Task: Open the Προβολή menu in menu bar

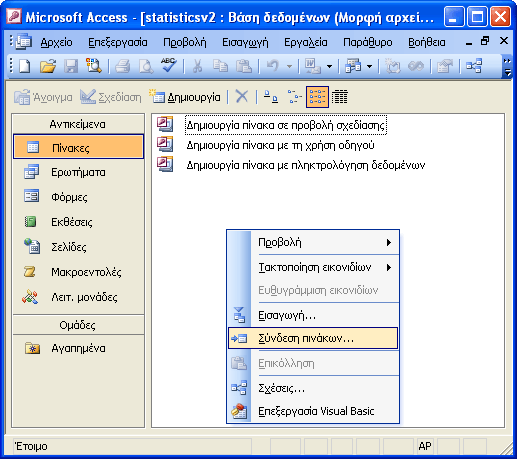Action: point(185,42)
